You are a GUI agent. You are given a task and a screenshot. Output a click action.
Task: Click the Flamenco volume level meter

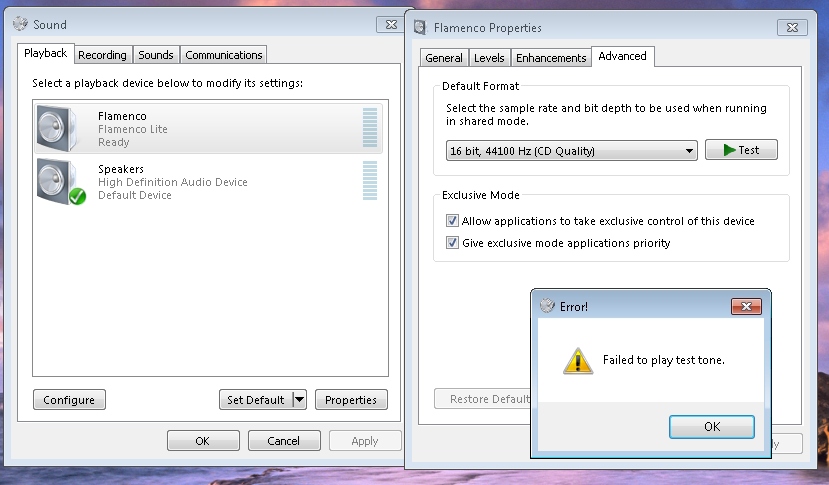370,127
